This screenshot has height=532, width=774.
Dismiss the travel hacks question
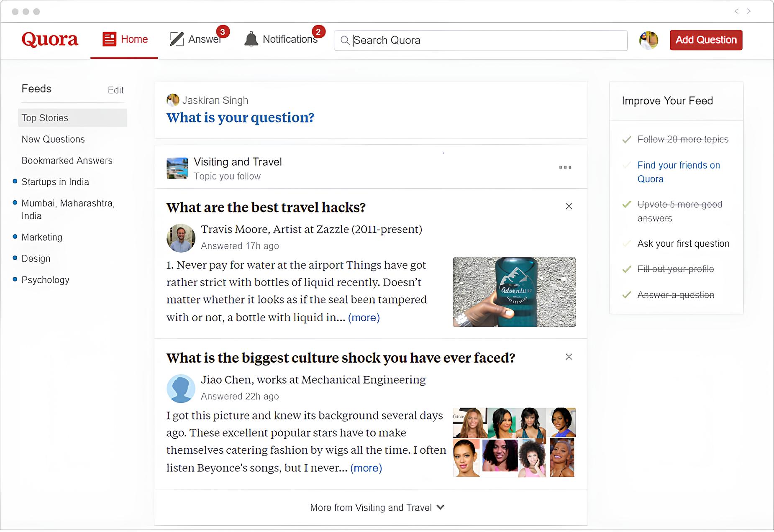pos(569,206)
